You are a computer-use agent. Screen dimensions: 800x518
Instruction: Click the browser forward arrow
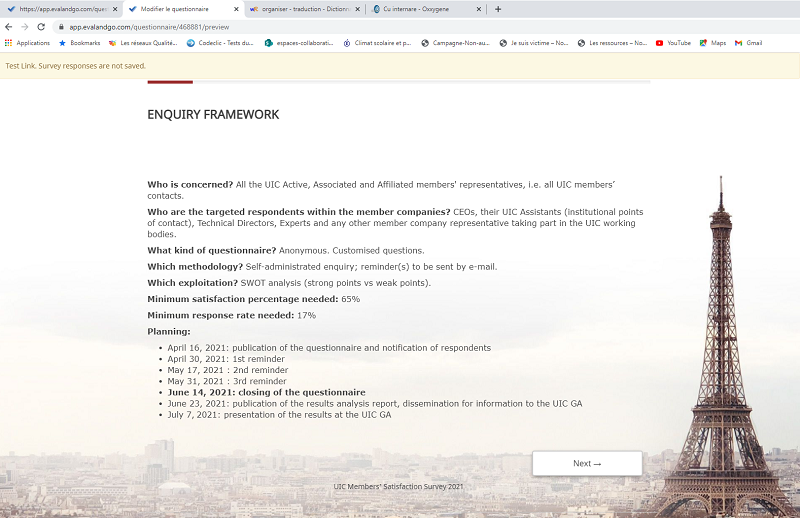pyautogui.click(x=25, y=27)
